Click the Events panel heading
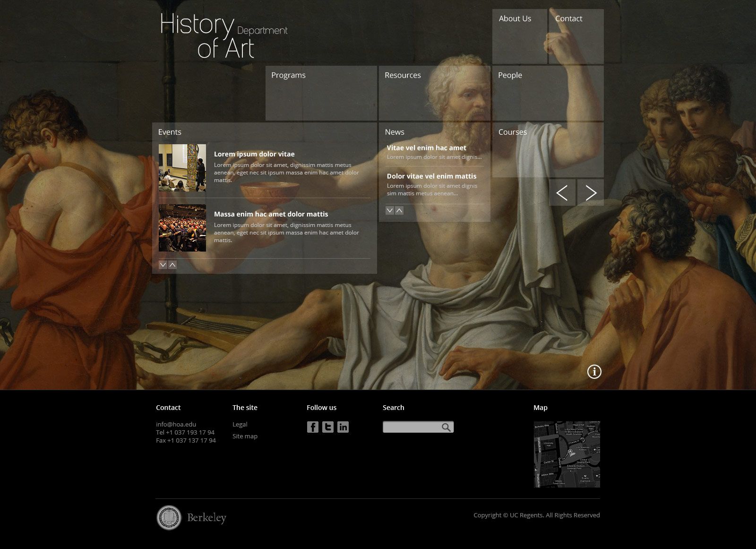The width and height of the screenshot is (756, 549). click(x=170, y=132)
